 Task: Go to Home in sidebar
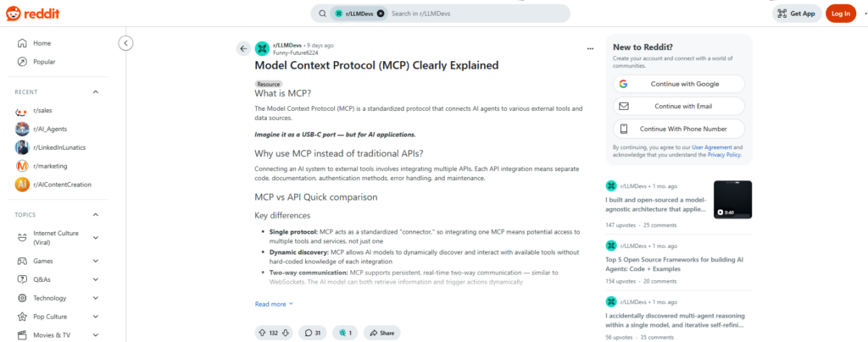pos(42,43)
